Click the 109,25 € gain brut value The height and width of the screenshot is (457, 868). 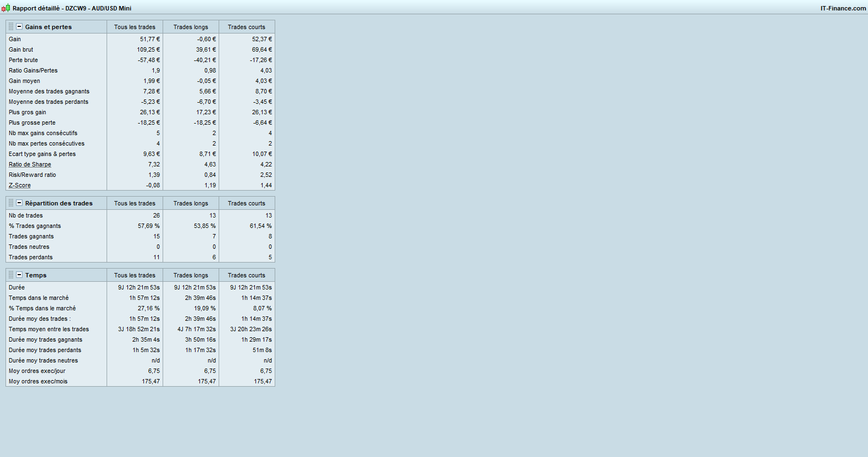148,49
